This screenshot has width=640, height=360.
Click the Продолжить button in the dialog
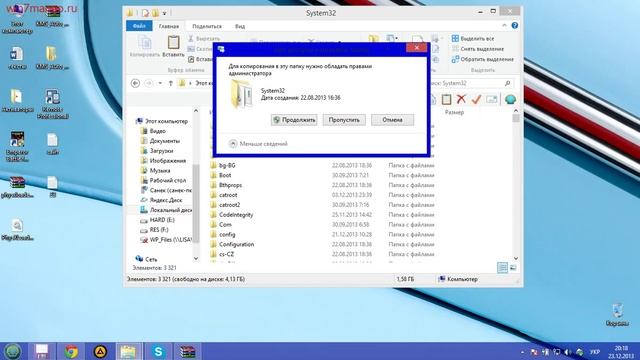tap(294, 120)
